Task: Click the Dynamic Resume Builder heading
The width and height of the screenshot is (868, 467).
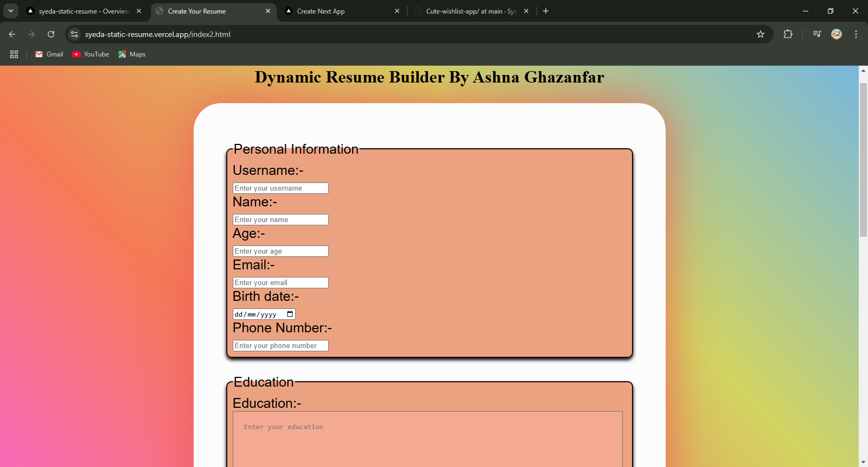Action: (x=429, y=77)
